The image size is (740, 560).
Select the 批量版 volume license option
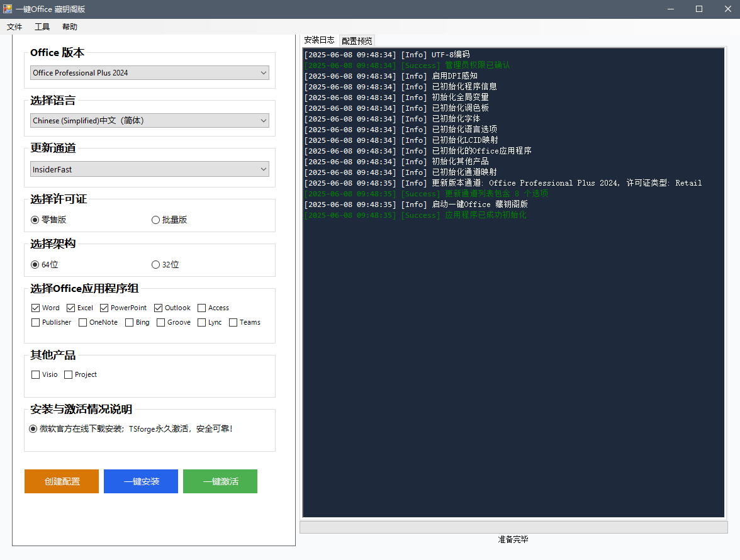[169, 220]
